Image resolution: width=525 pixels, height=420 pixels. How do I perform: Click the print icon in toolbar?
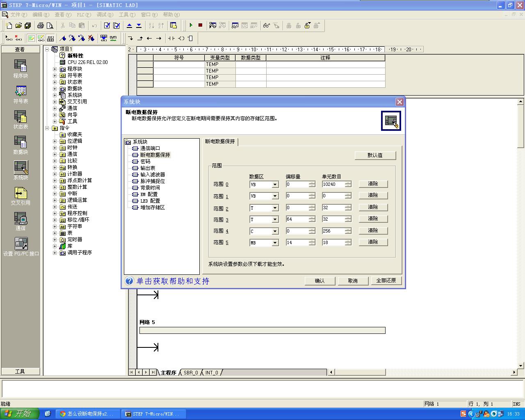coord(41,25)
